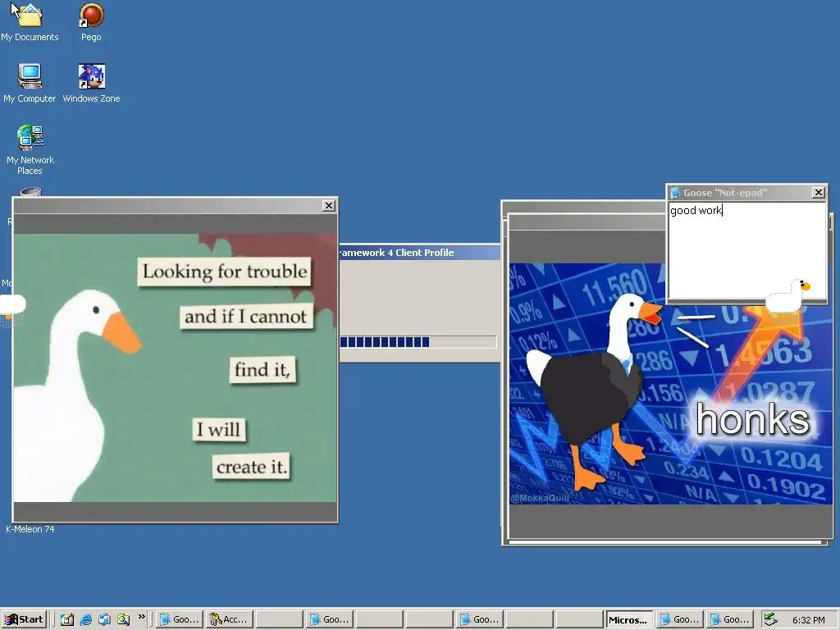This screenshot has height=630, width=840.
Task: Activate the Micros... taskbar button
Action: point(629,619)
